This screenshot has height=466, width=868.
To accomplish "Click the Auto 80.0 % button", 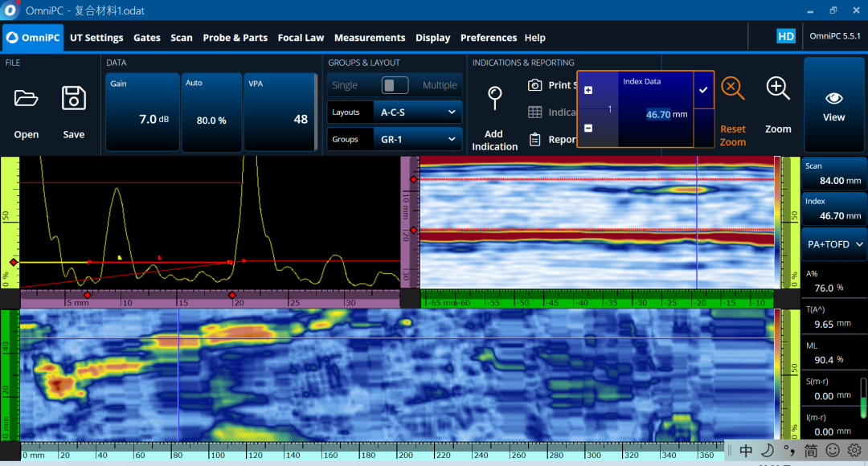I will coord(211,112).
